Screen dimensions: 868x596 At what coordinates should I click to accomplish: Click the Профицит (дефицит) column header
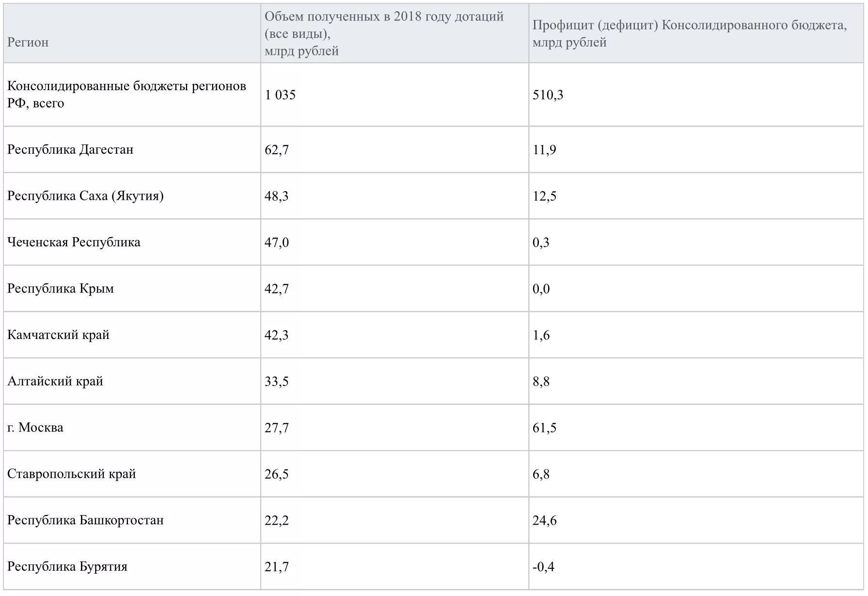(689, 33)
